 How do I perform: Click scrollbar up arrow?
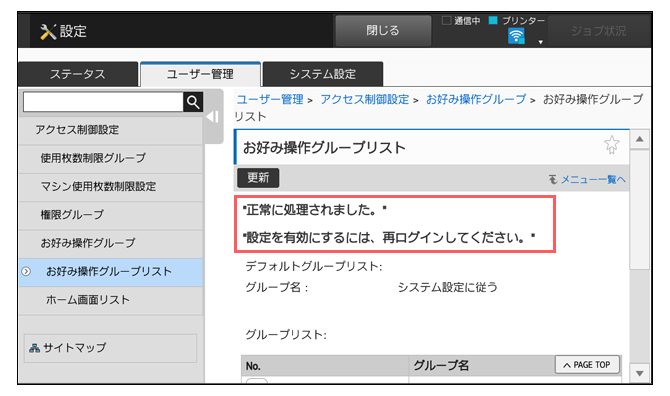click(640, 139)
